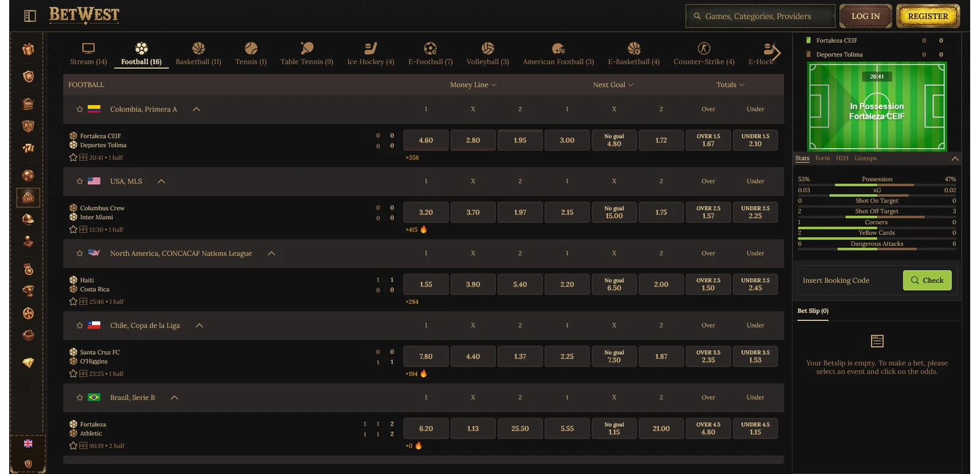Open the Next Goal market dropdown
980x474 pixels.
tap(613, 85)
